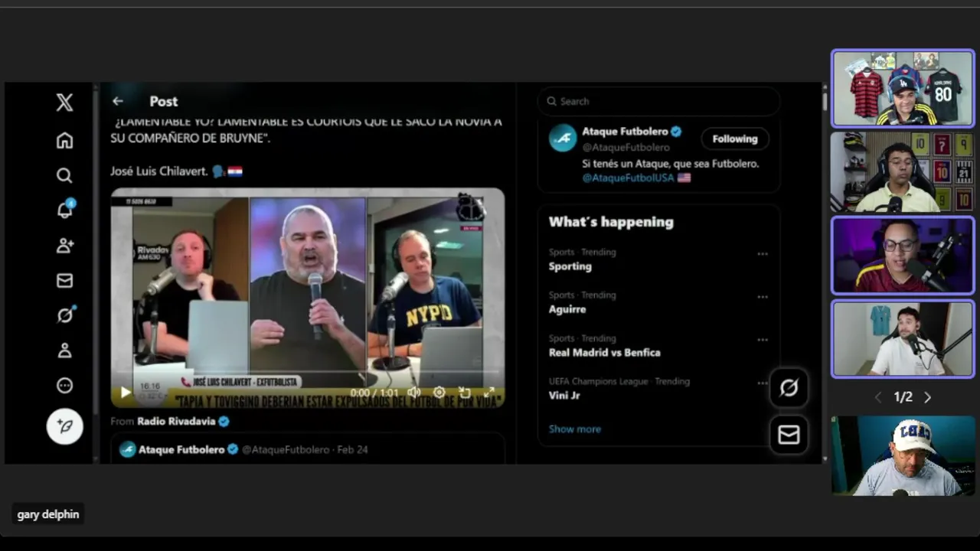
Task: Focus the Search field
Action: [x=658, y=101]
